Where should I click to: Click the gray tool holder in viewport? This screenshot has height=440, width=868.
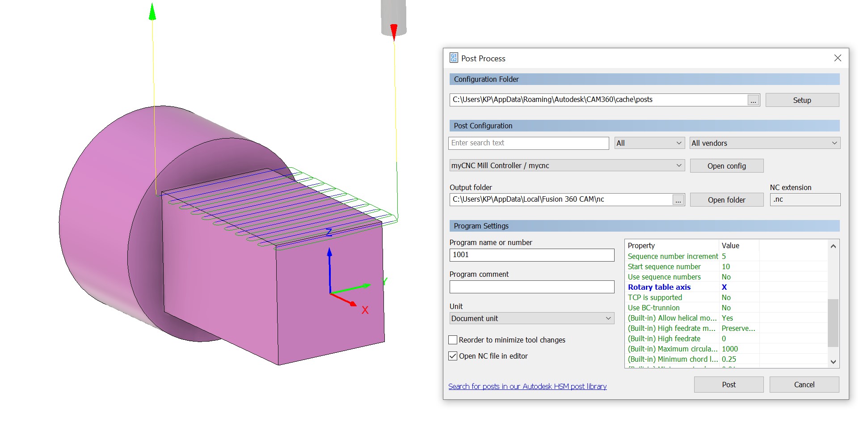[x=393, y=17]
